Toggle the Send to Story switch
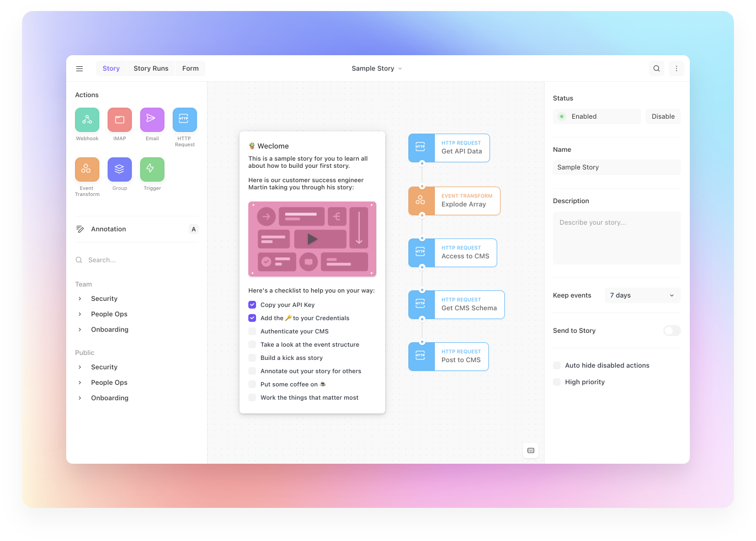Viewport: 756px width, 541px height. click(x=672, y=331)
